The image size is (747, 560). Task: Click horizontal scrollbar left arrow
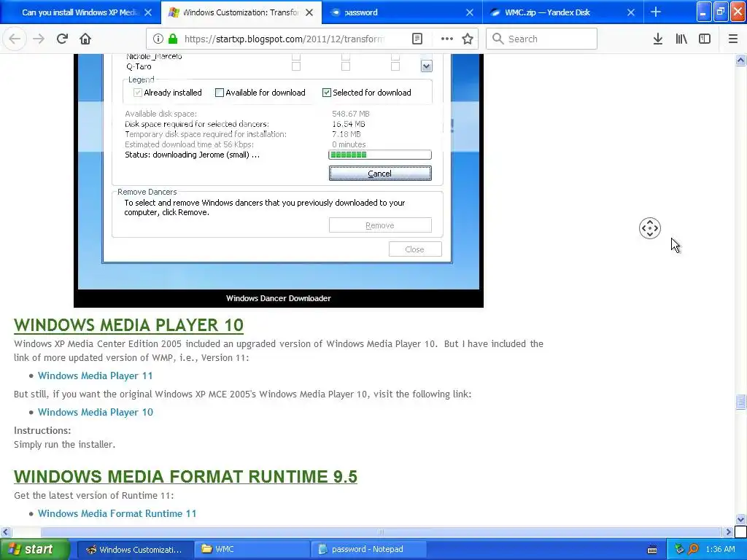6,532
